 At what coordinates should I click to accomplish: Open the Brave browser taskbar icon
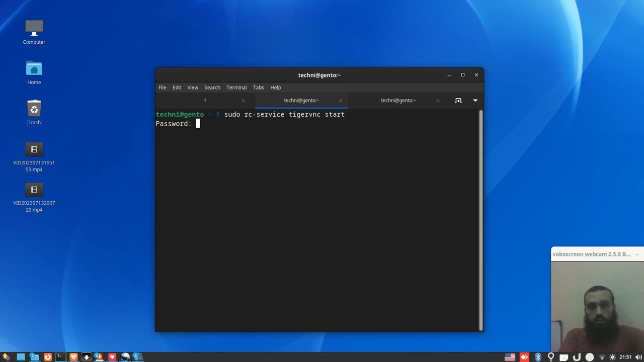73,357
